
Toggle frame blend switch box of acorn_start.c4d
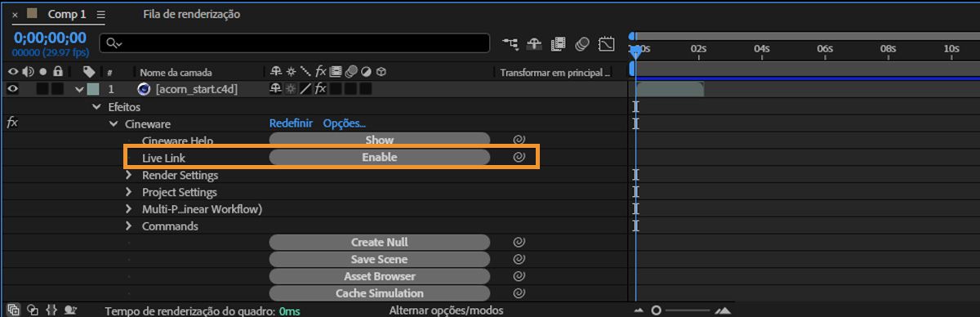[336, 88]
